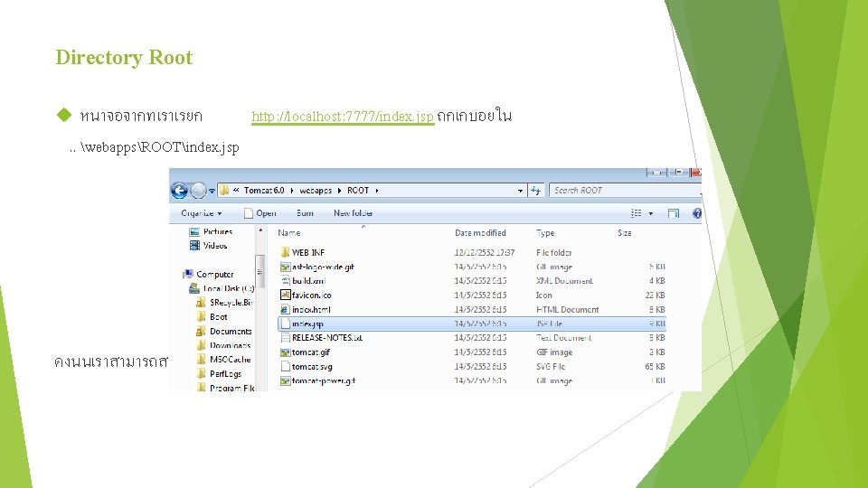This screenshot has height=488, width=868.
Task: Expand arrow after webapps breadcrumb
Action: 339,191
